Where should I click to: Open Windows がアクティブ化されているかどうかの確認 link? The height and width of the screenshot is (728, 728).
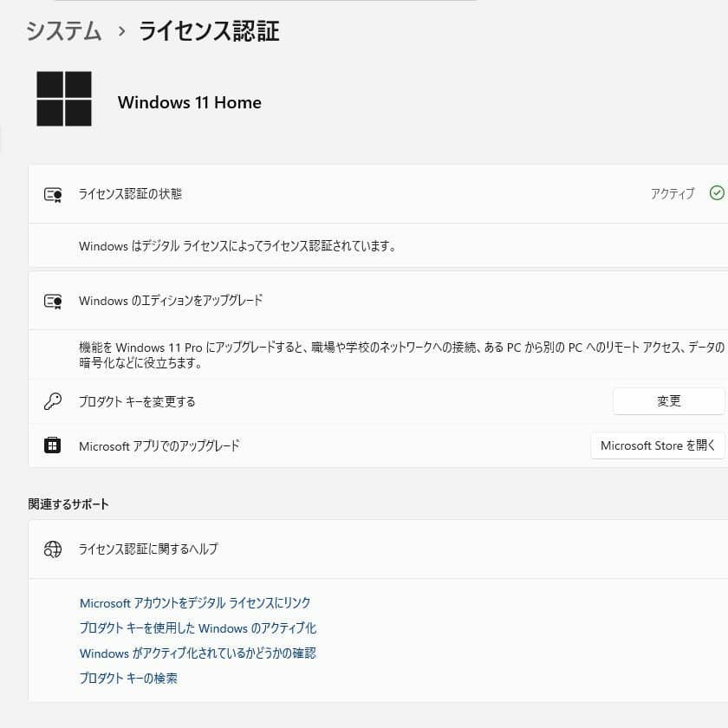pyautogui.click(x=198, y=653)
